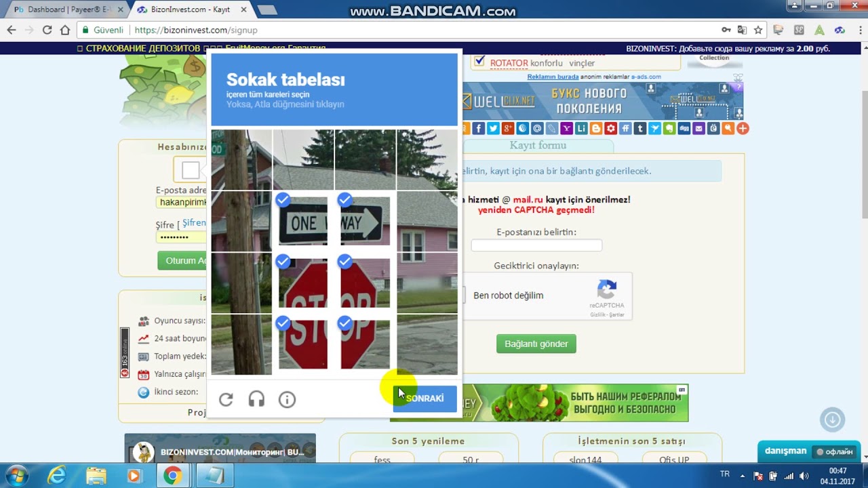Open more share options plus icon
The height and width of the screenshot is (488, 868).
coord(743,128)
